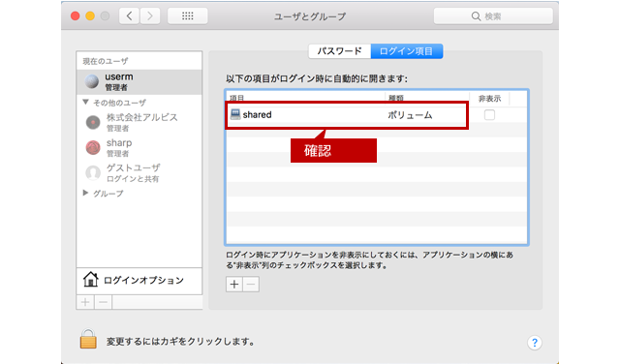Image resolution: width=620 pixels, height=364 pixels.
Task: Click the search magnifier icon
Action: point(476,16)
